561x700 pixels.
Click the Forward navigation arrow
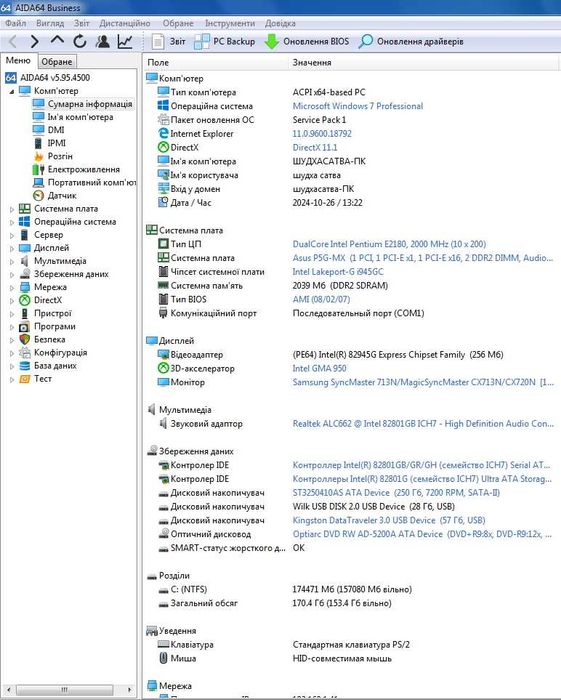coord(34,42)
